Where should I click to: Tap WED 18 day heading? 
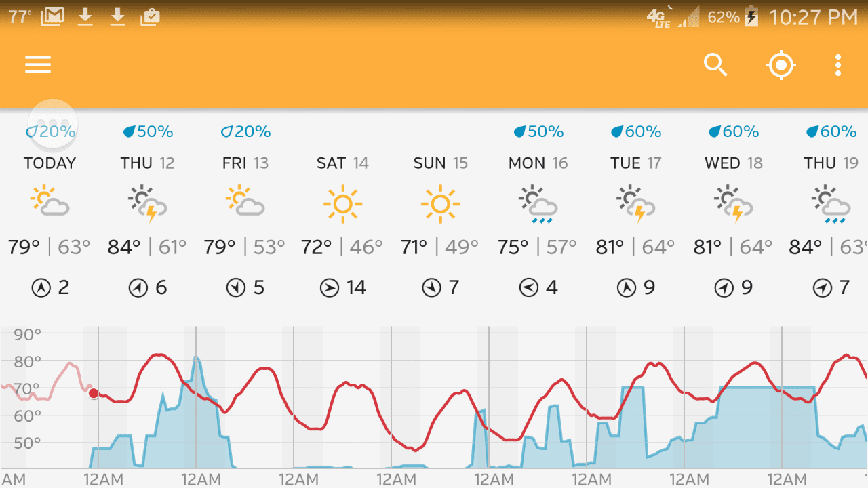733,163
